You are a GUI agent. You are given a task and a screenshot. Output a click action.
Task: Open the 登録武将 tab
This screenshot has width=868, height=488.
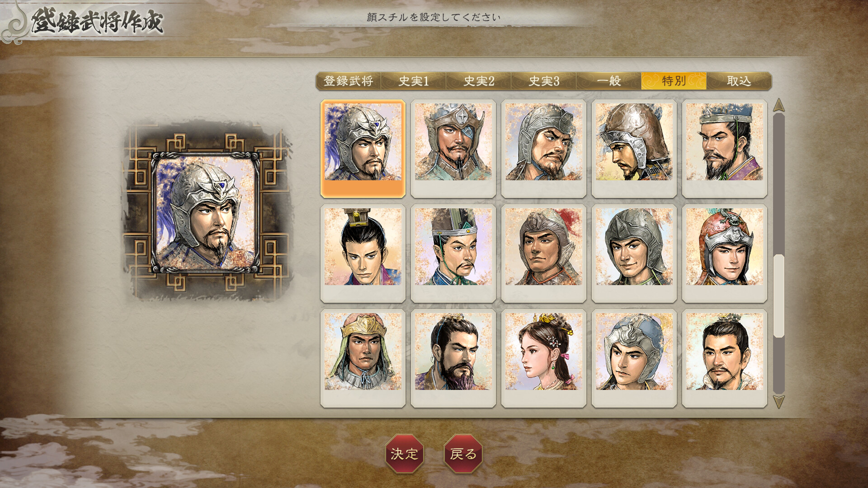tap(349, 81)
